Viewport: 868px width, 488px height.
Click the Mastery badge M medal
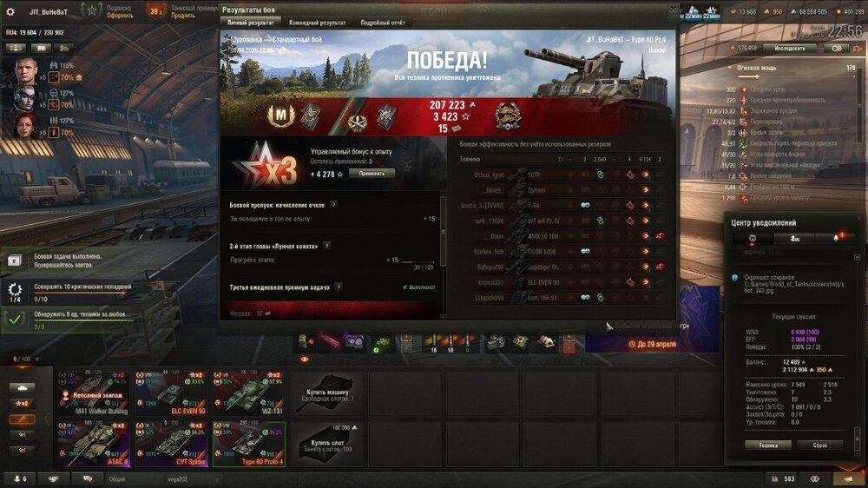coord(280,115)
